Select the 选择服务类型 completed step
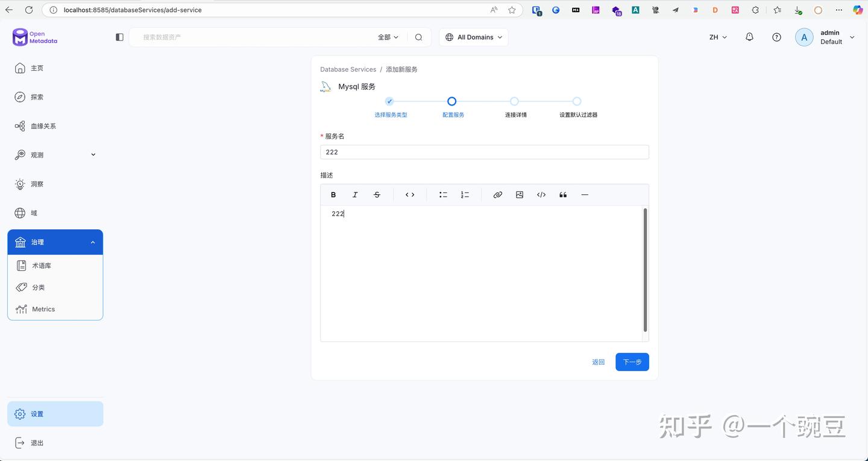This screenshot has width=868, height=461. coord(389,101)
